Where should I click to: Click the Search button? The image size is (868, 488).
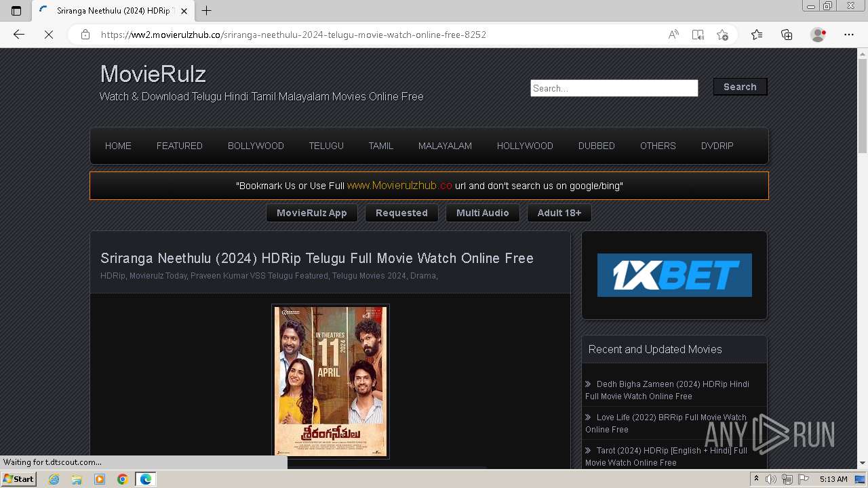[x=740, y=87]
